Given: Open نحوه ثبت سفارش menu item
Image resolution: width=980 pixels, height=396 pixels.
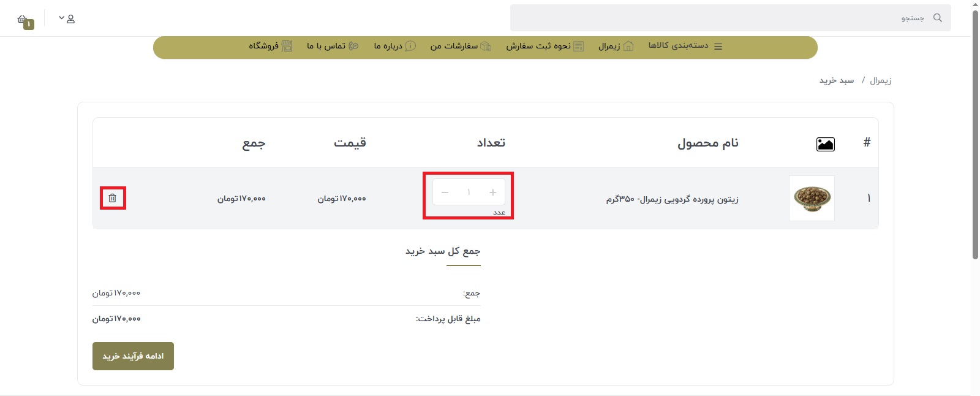Looking at the screenshot, I should [x=545, y=46].
